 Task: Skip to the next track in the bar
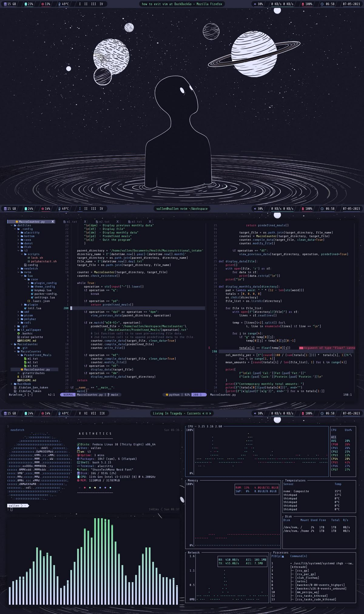210,413
